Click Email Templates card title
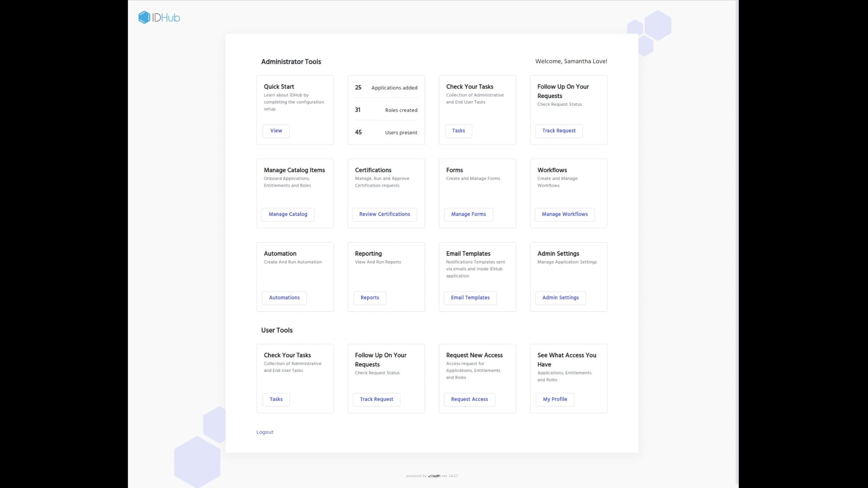 [x=468, y=254]
